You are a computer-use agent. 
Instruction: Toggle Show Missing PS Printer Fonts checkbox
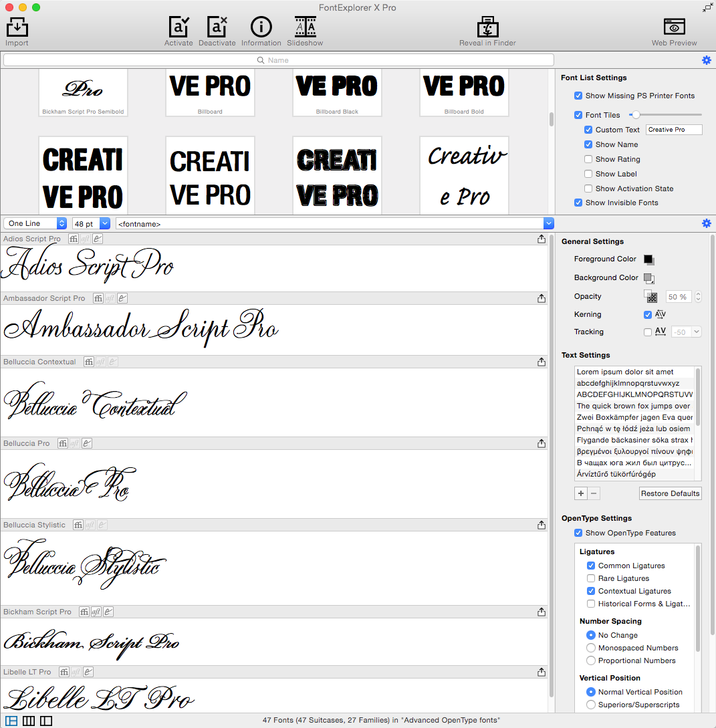578,96
